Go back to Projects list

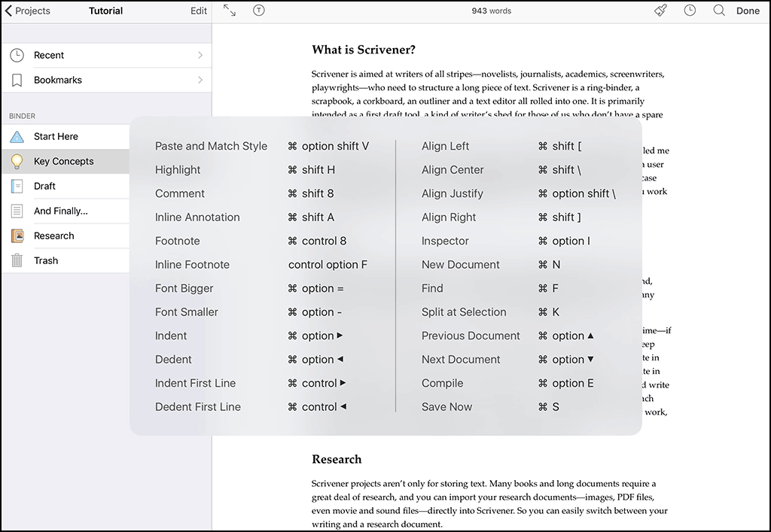coord(28,11)
